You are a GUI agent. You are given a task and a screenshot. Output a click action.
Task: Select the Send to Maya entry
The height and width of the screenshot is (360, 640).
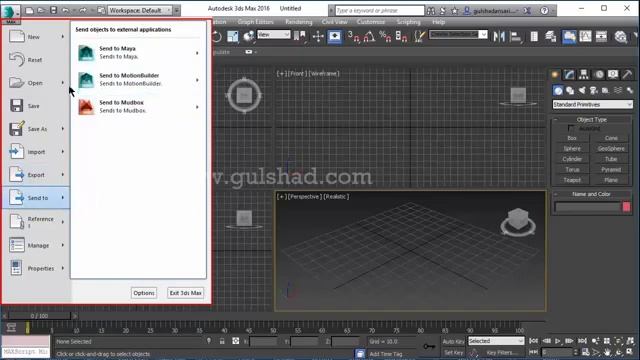point(138,53)
